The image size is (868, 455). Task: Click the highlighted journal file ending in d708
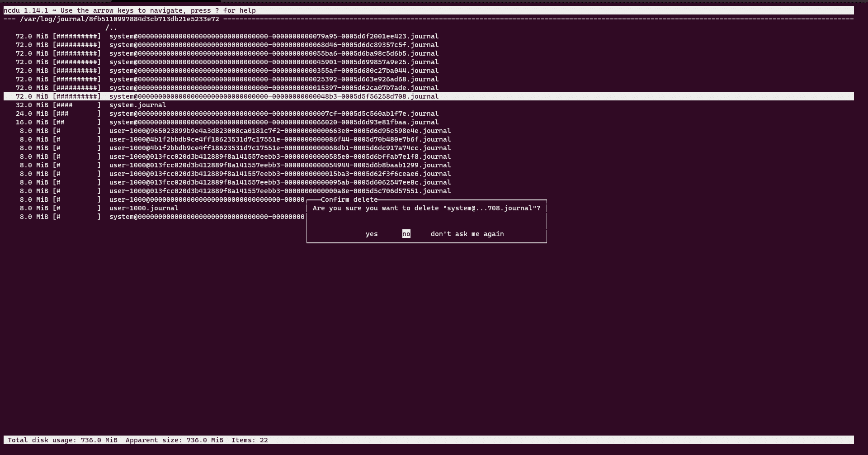274,96
